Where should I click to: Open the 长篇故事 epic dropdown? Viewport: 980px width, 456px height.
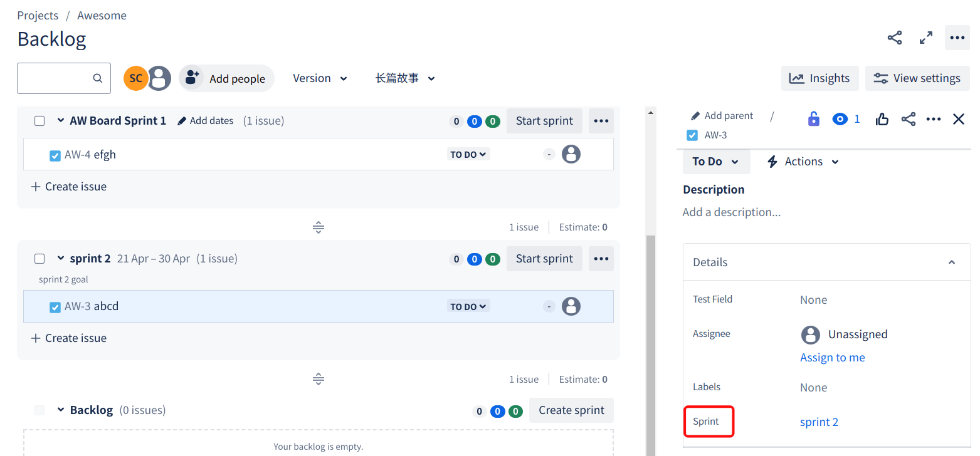404,78
